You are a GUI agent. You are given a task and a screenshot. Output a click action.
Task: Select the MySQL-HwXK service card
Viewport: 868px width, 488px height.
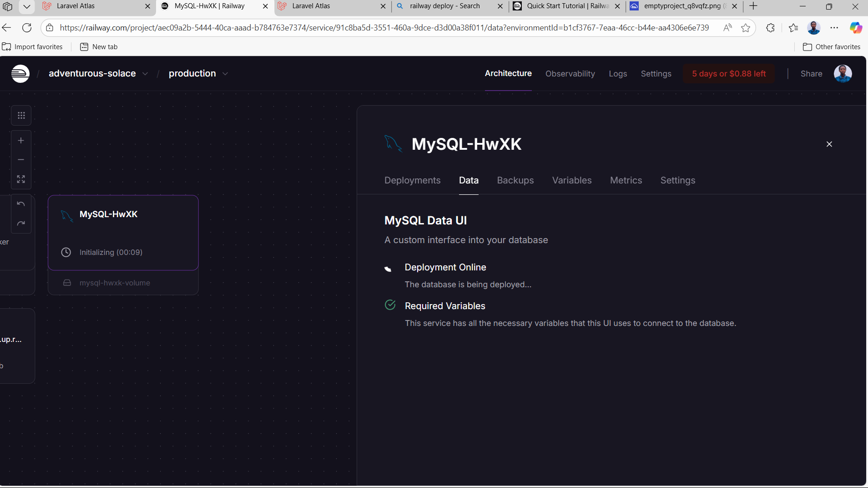pos(123,233)
